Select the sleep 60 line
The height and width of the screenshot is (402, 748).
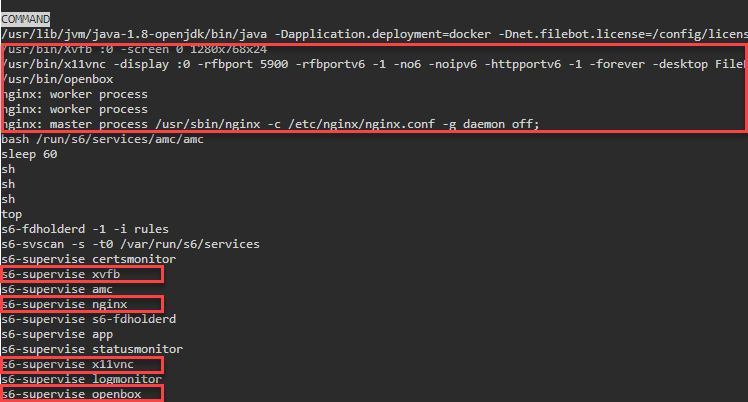coord(29,154)
